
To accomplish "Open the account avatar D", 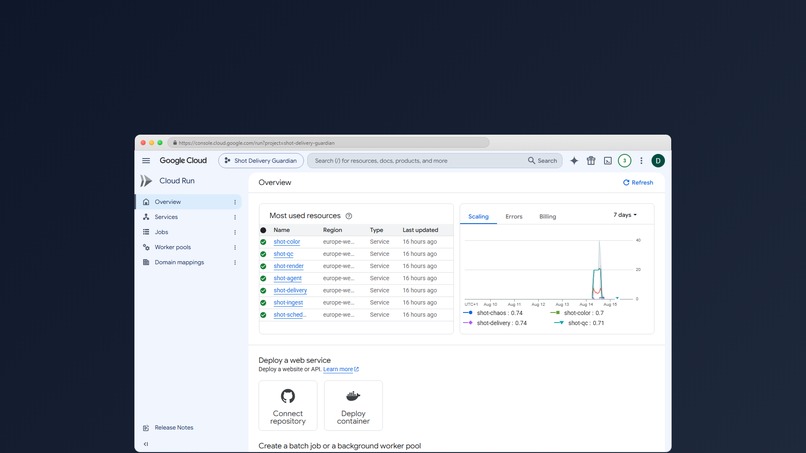I will point(658,160).
